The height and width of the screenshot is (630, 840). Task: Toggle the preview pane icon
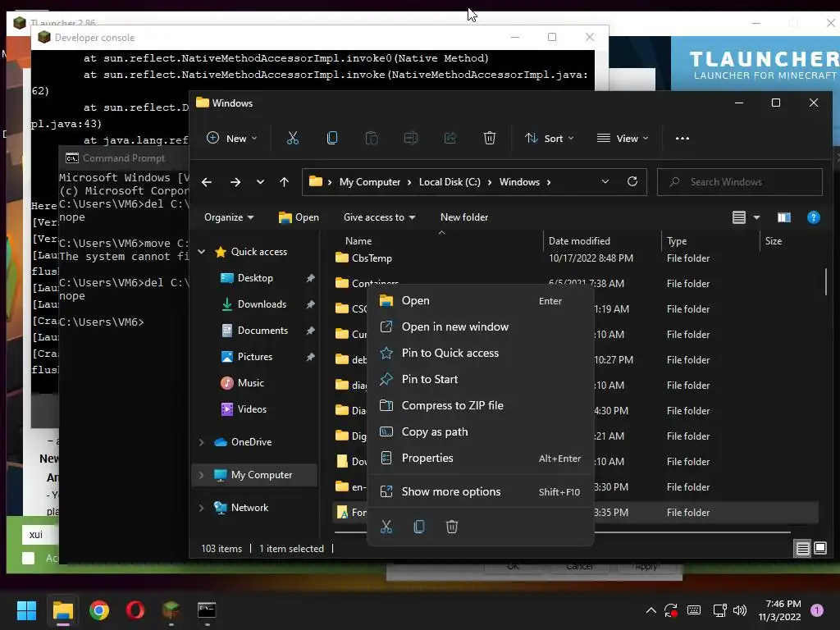[783, 217]
